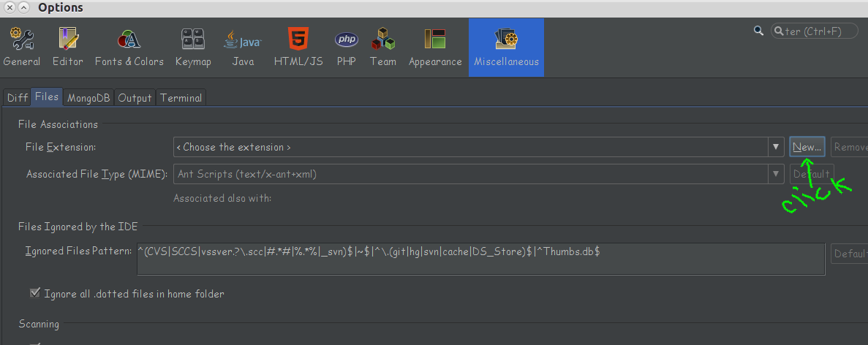Open the General options category
This screenshot has width=868, height=345.
22,48
